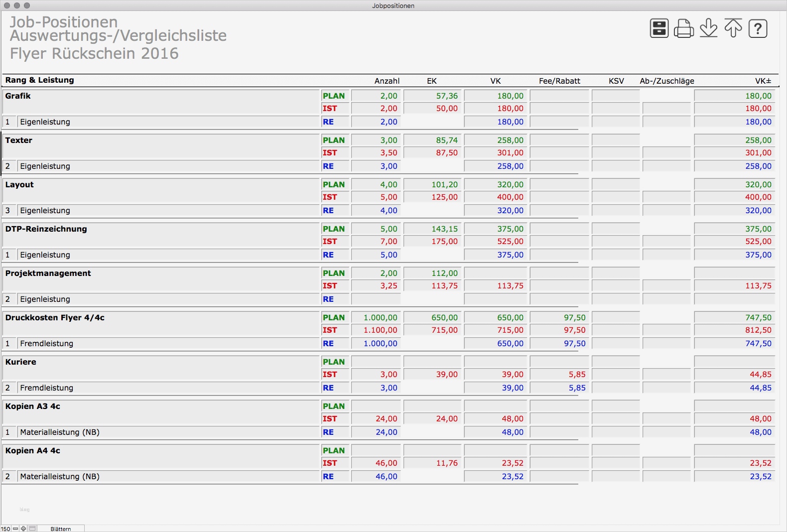Open help with the question mark icon
Screen dimensions: 787x532
point(758,28)
